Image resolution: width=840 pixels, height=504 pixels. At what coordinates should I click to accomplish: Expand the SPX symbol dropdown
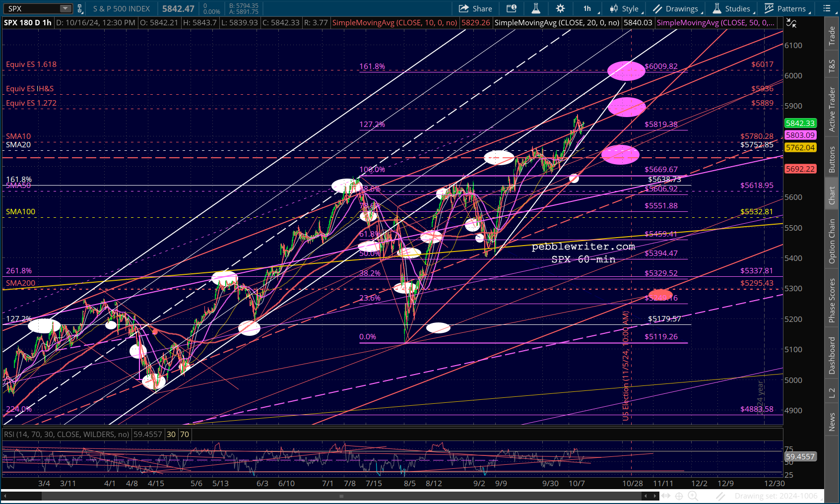(x=65, y=8)
